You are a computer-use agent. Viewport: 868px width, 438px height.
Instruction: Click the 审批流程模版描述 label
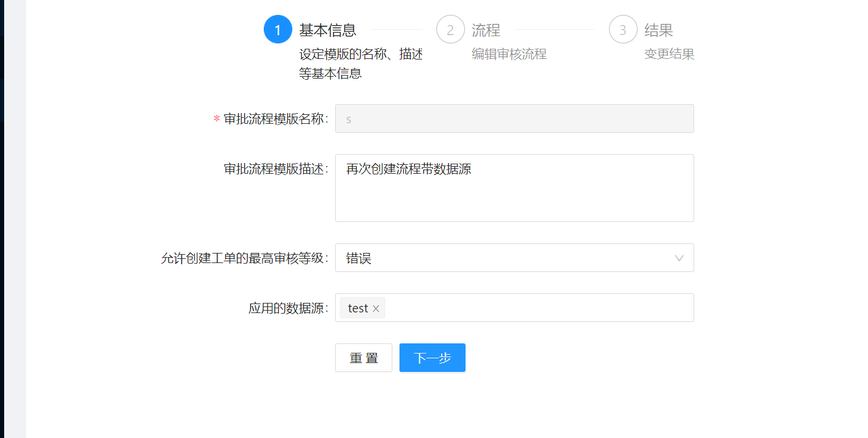click(x=276, y=169)
